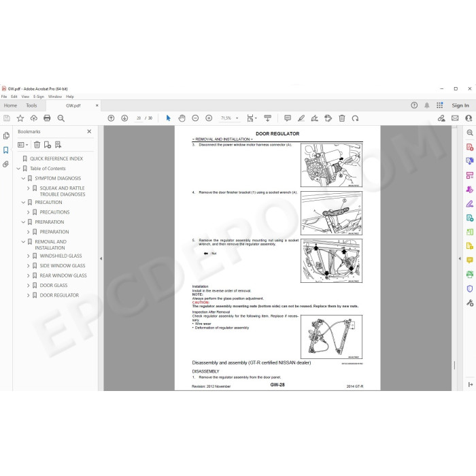Click the read mode scrolling icon
Screen dimensions: 476x476
click(x=268, y=118)
